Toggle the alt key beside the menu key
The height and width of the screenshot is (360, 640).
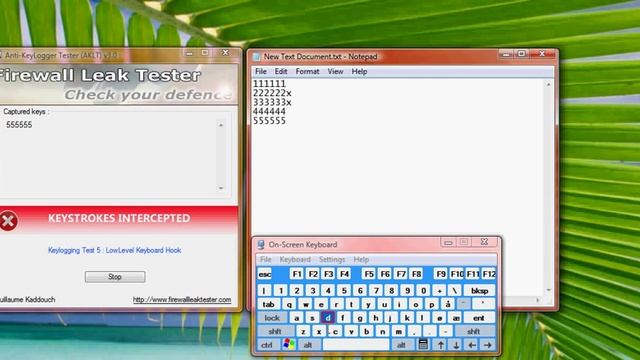[402, 345]
